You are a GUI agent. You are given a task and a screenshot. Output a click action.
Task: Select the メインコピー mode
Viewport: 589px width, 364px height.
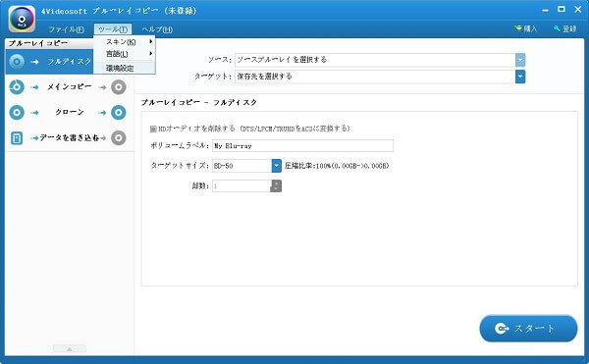click(x=69, y=86)
